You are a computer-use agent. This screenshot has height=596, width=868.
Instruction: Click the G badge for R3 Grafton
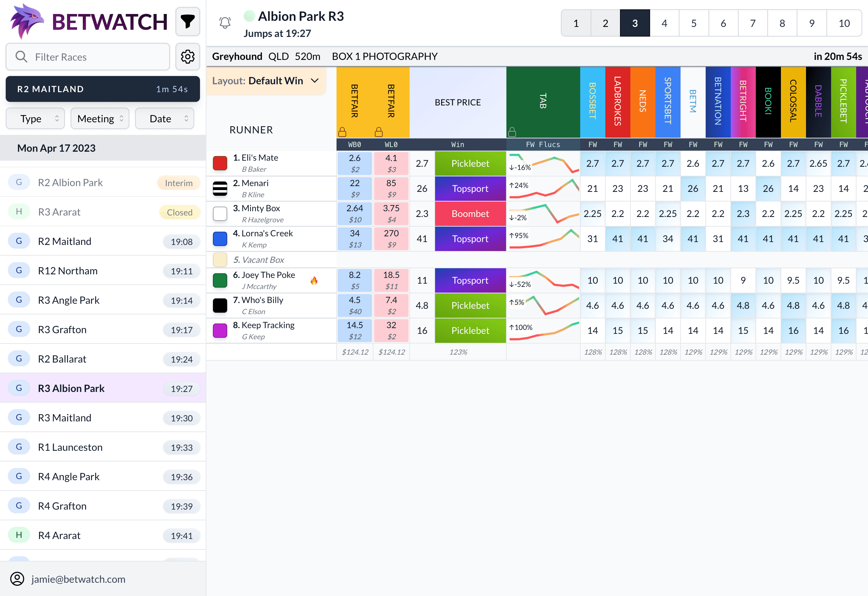click(x=19, y=330)
